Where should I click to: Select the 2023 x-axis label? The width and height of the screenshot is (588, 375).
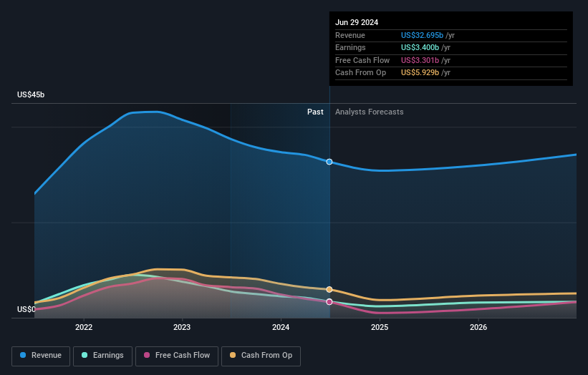tap(182, 327)
